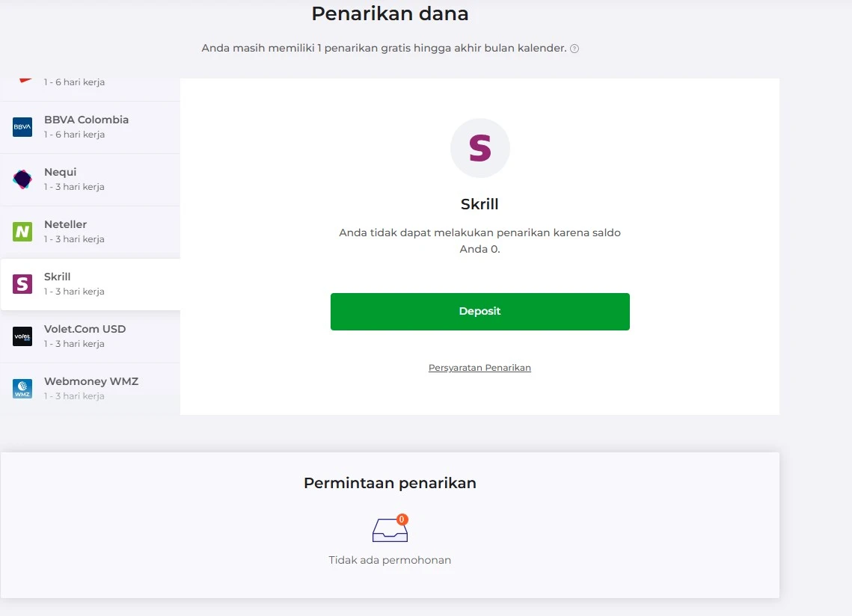Image resolution: width=852 pixels, height=616 pixels.
Task: Click the empty inbox tray icon
Action: (390, 529)
